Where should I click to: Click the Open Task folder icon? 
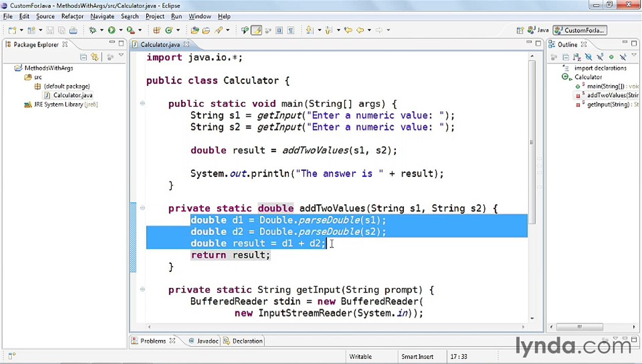click(206, 30)
